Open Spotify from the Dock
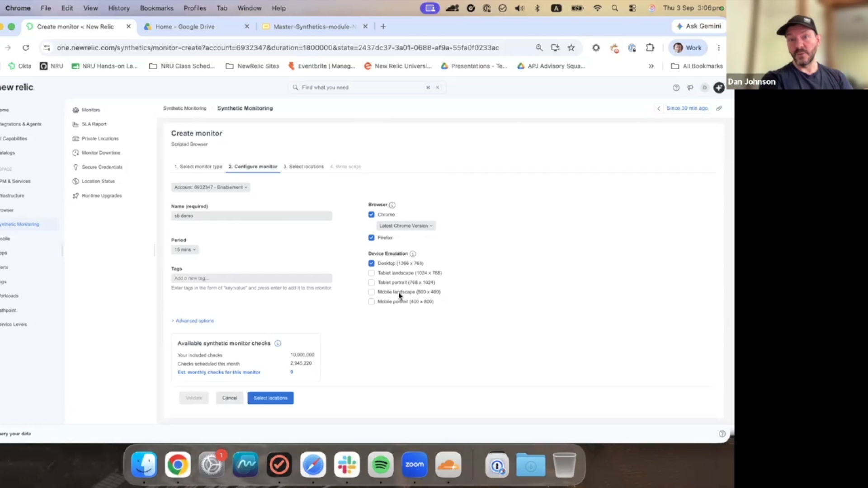 [x=381, y=465]
